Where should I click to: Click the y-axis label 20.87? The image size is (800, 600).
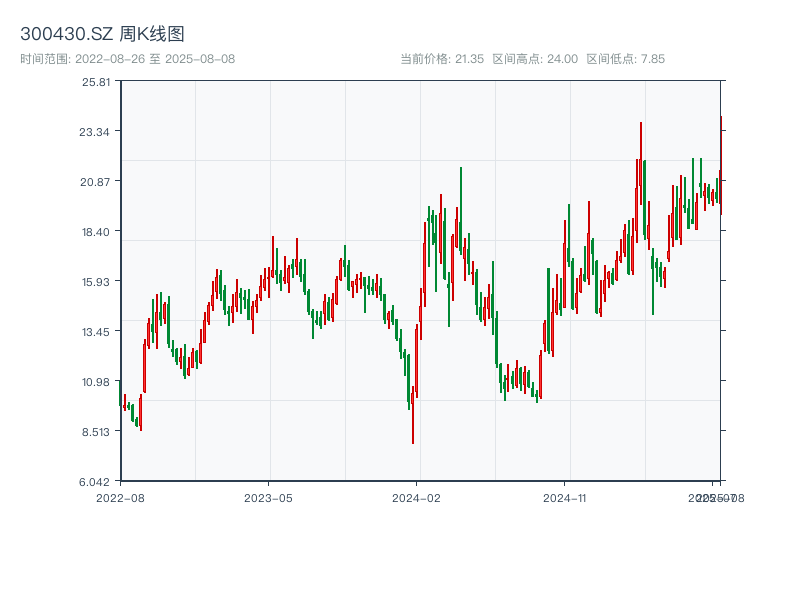tap(95, 182)
